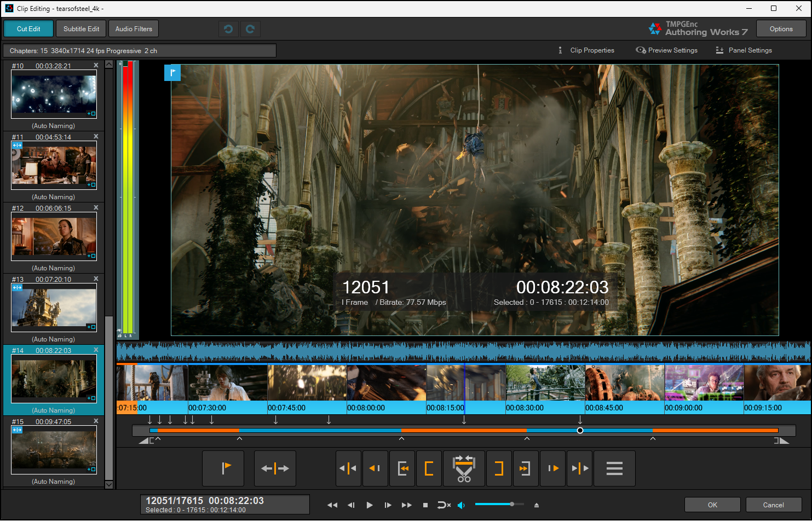Click the chapter list scroll-down arrow
Viewport: 812px width, 521px height.
109,484
